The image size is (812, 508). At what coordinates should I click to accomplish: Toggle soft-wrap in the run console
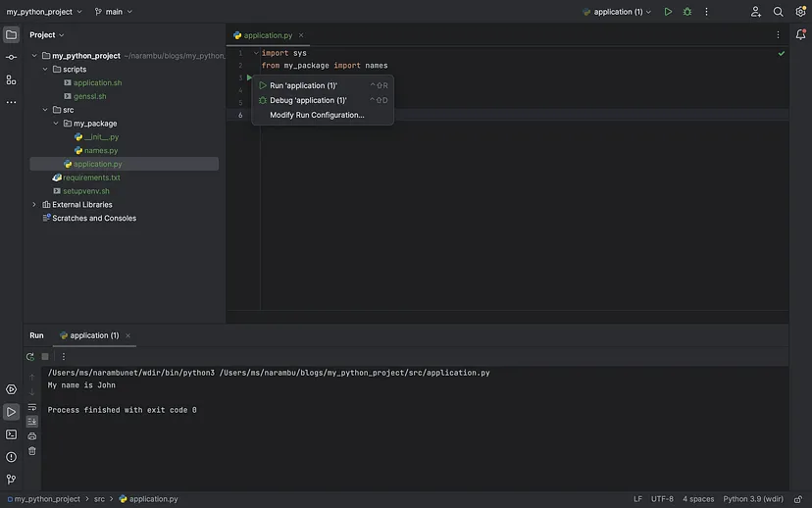[x=32, y=407]
